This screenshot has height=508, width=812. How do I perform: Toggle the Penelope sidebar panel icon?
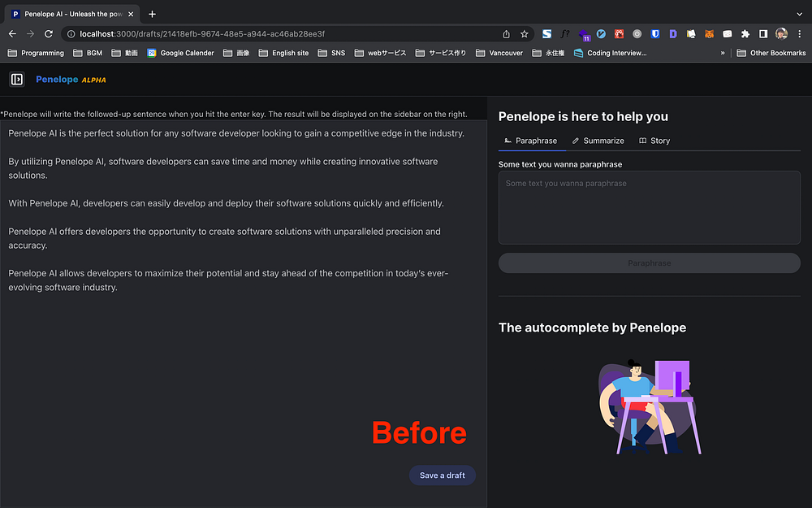click(x=17, y=80)
